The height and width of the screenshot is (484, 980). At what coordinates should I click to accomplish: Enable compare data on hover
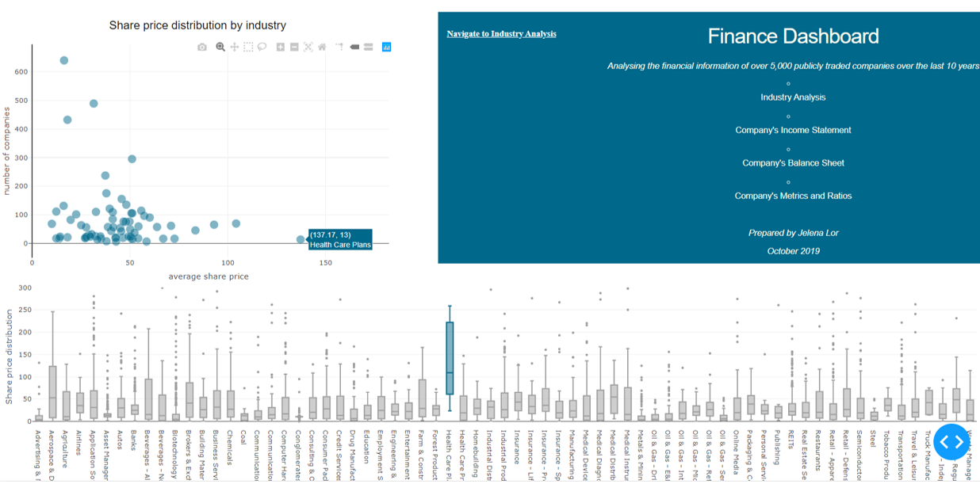(369, 48)
